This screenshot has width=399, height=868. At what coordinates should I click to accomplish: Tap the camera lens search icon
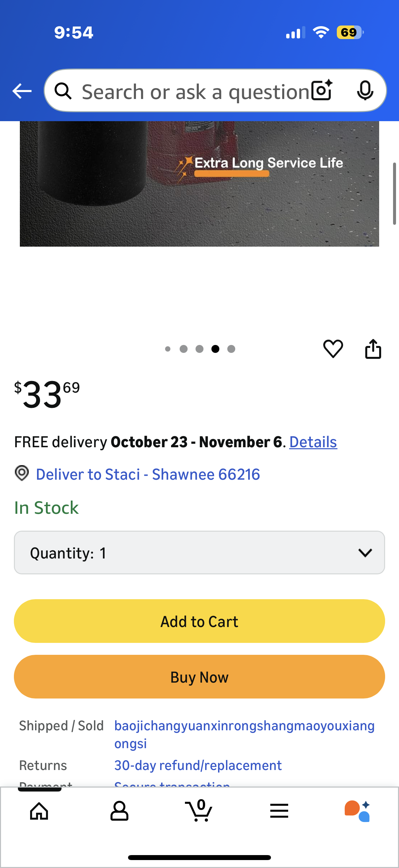[322, 90]
